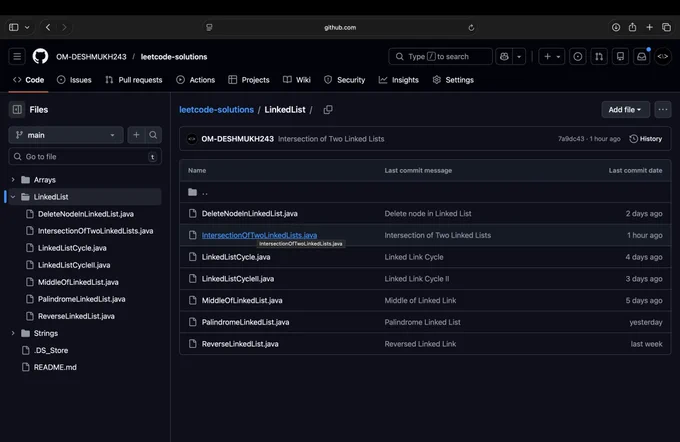
Task: Open the hamburger navigation menu
Action: pyautogui.click(x=17, y=56)
